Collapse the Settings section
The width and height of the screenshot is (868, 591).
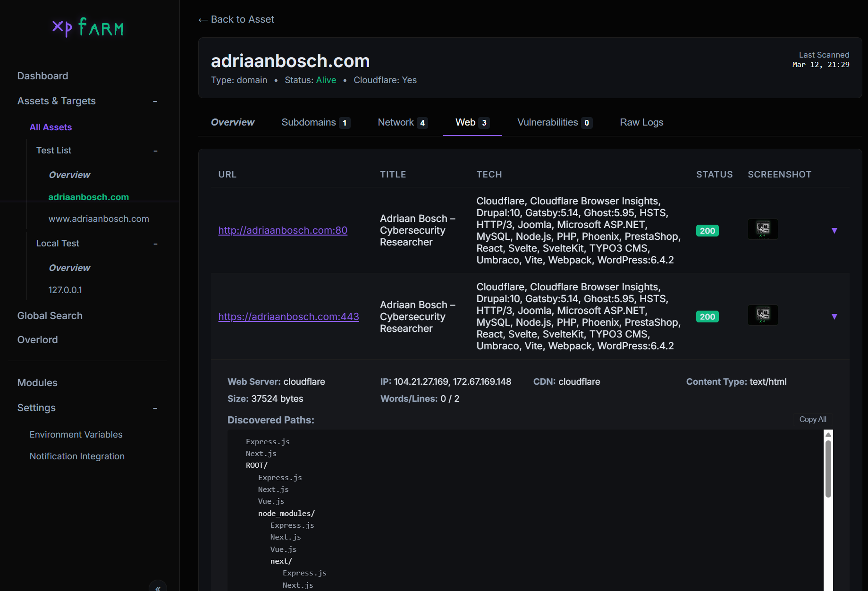tap(155, 408)
